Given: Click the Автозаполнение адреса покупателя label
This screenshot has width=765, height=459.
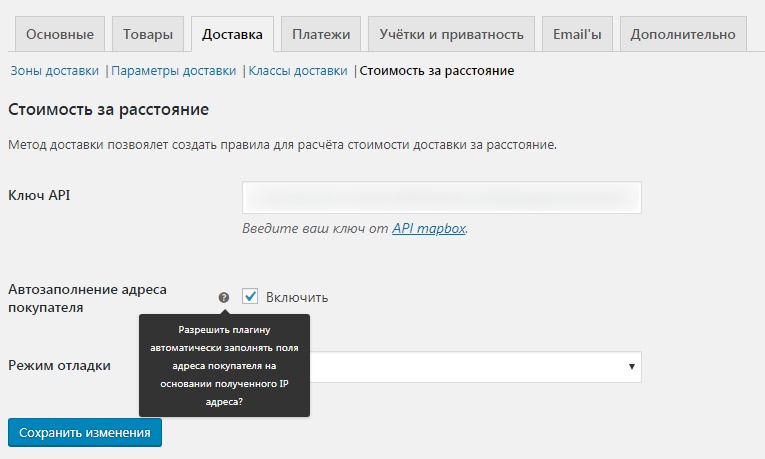Looking at the screenshot, I should (x=87, y=299).
